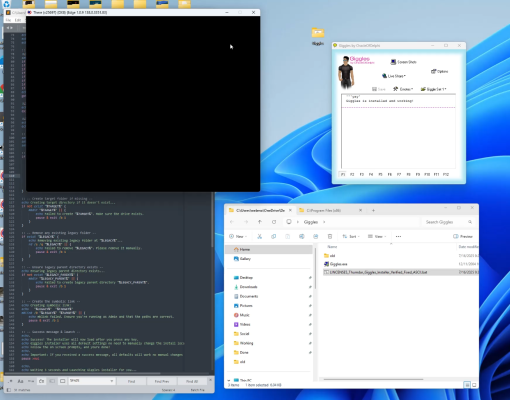Select the F12 tab in Giggles

(x=446, y=174)
